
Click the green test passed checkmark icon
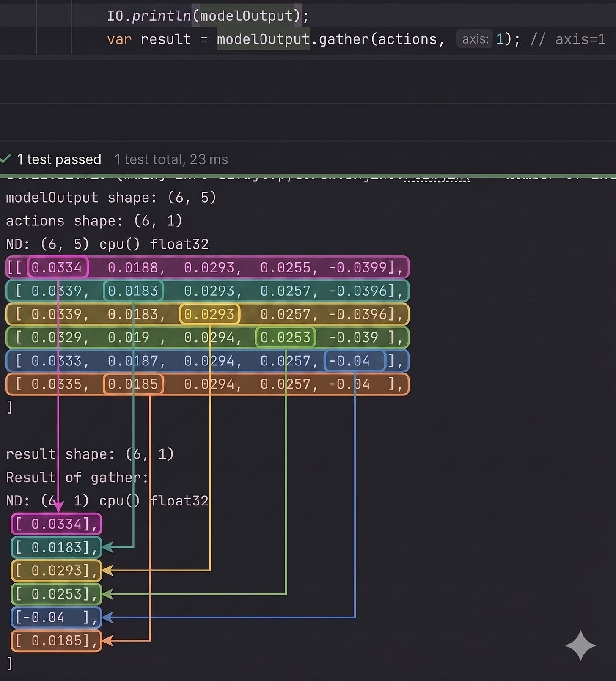click(x=5, y=159)
